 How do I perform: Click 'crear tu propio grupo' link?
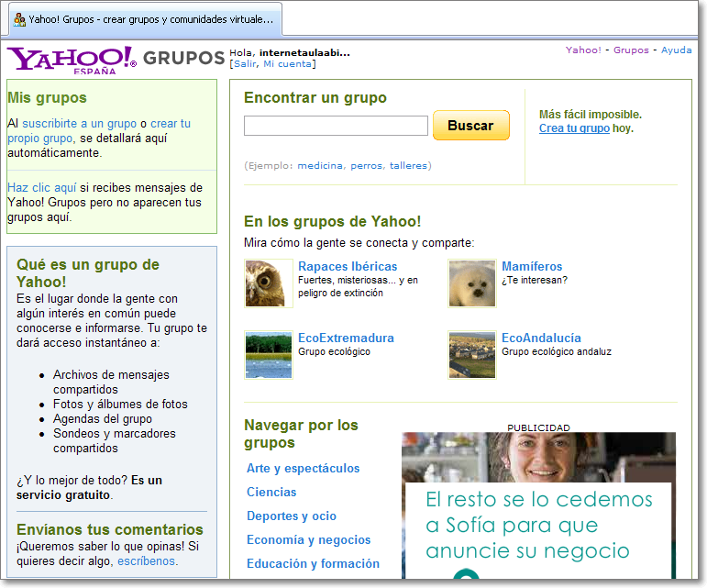(99, 131)
